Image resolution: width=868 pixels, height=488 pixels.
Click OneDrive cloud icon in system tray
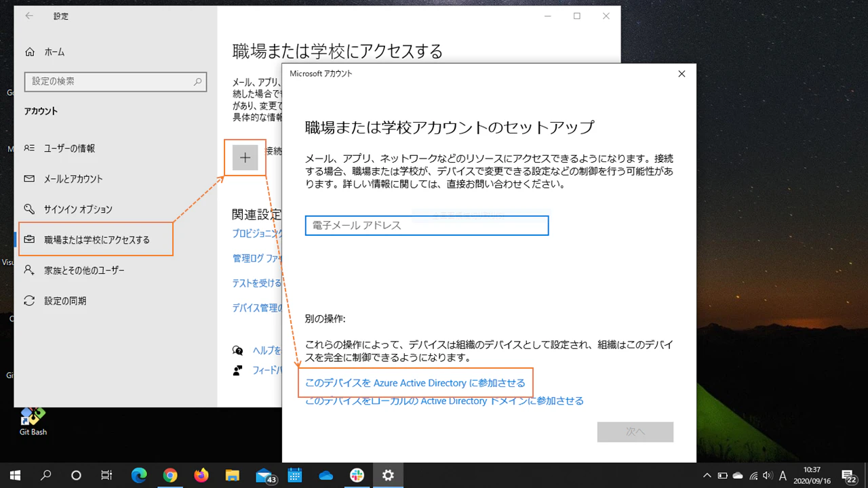point(738,475)
